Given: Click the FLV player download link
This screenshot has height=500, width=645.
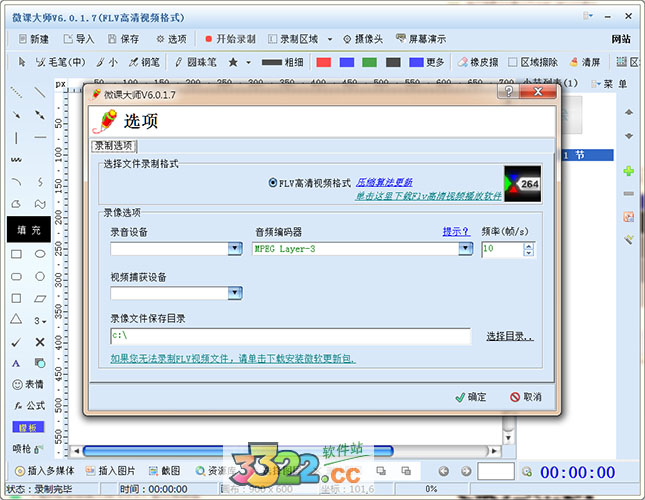Looking at the screenshot, I should click(429, 196).
